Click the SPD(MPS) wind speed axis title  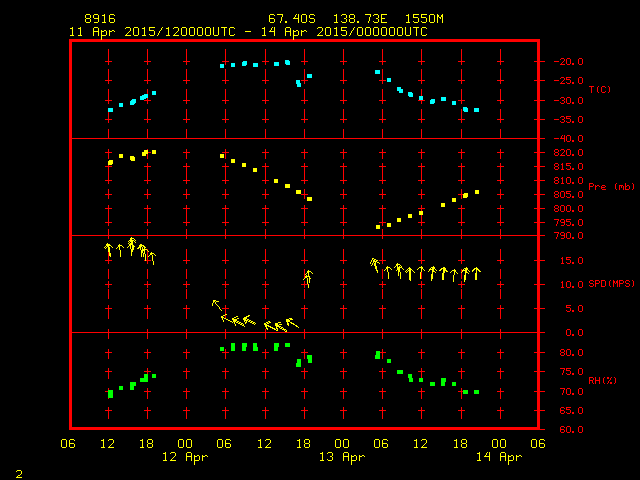point(611,283)
